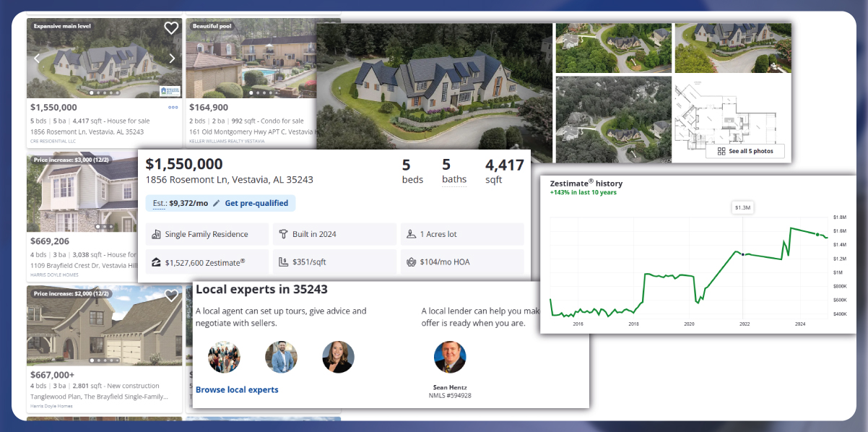Click the NMLS #594928 text
This screenshot has width=868, height=432.
click(x=450, y=395)
